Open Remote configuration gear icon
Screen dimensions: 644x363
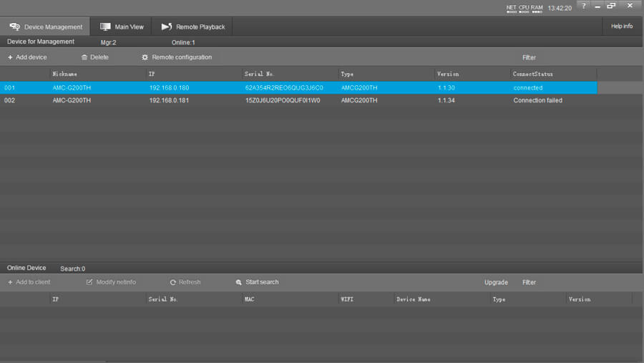[x=145, y=57]
